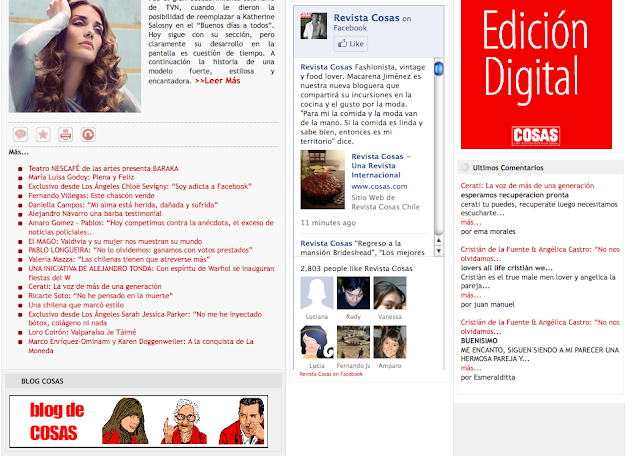Open Revista Cosas – Una Revista Internacional link
640x456 pixels.
pyautogui.click(x=381, y=166)
